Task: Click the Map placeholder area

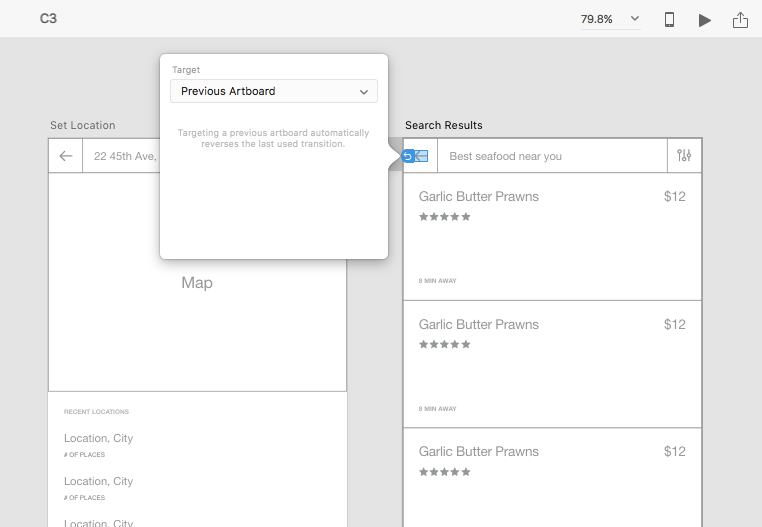Action: (197, 283)
